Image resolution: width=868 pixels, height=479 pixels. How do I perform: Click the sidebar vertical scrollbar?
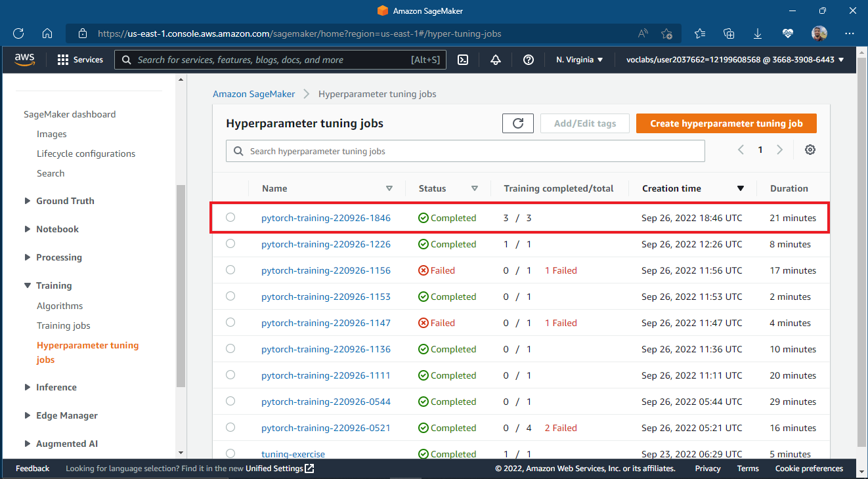[181, 286]
